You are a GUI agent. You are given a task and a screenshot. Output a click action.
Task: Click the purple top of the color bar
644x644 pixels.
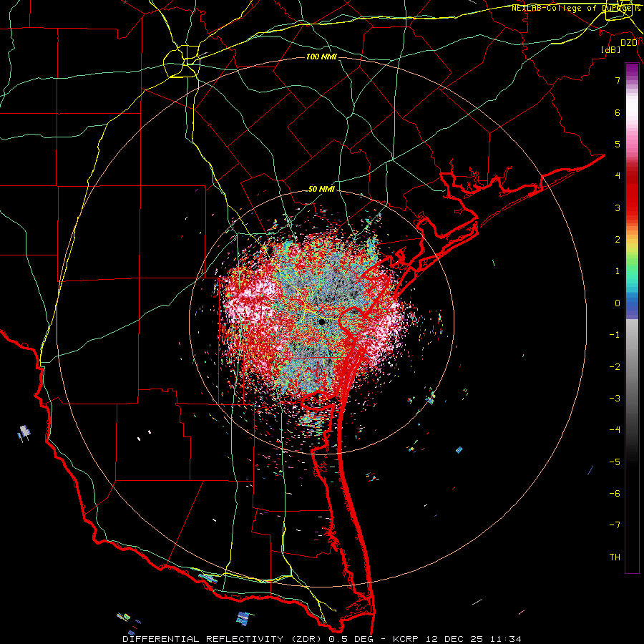(x=632, y=70)
